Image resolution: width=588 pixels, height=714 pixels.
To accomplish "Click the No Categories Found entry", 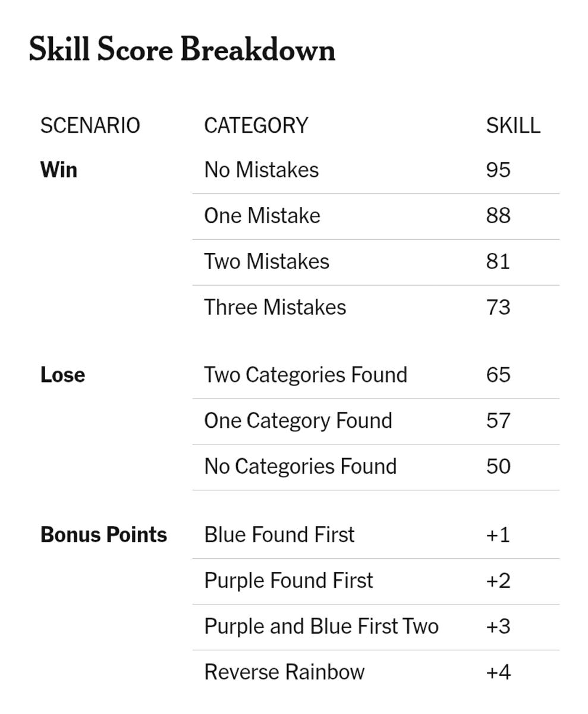I will click(x=300, y=466).
